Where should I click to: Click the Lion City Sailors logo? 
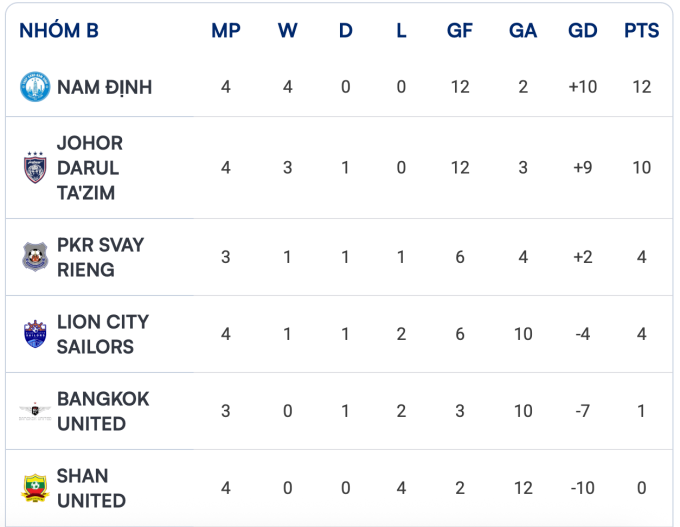(x=35, y=334)
